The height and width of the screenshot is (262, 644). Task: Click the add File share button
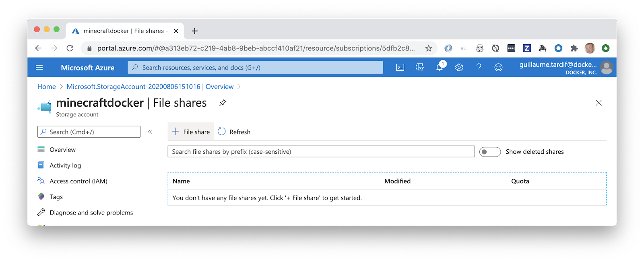191,132
